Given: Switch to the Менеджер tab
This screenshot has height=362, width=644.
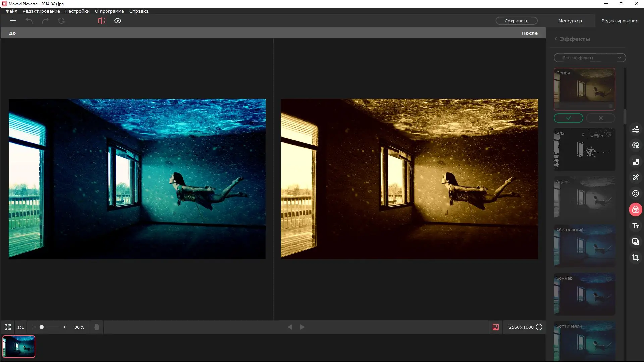Looking at the screenshot, I should pos(570,21).
